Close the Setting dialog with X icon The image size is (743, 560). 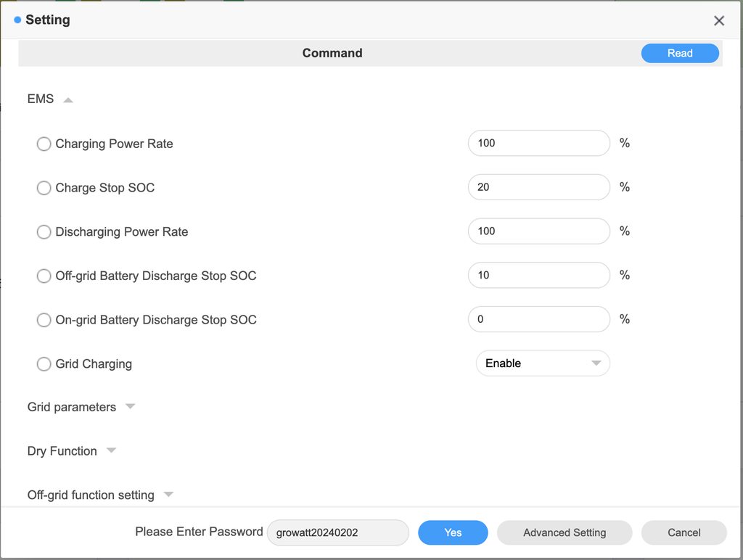tap(718, 21)
